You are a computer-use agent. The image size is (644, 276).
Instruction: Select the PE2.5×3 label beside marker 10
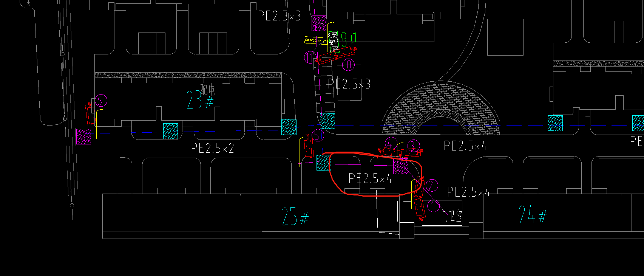point(349,84)
